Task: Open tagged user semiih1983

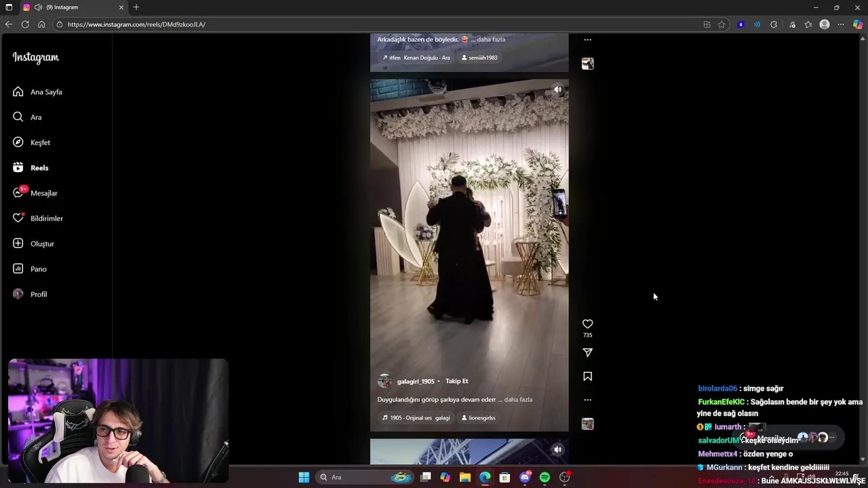Action: 479,58
